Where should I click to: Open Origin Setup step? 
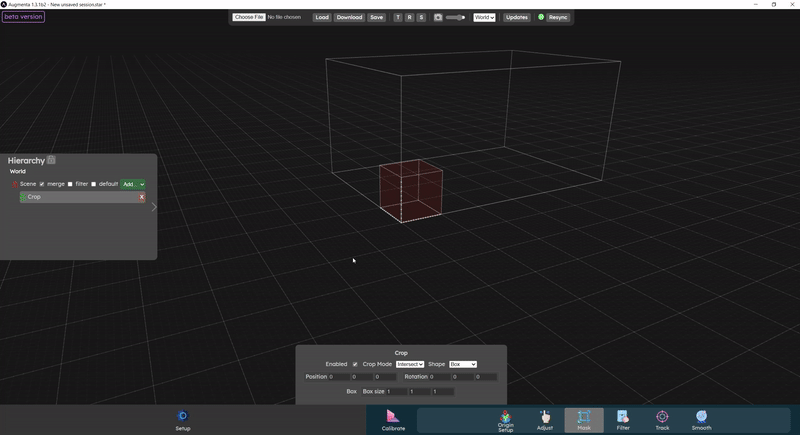tap(506, 419)
